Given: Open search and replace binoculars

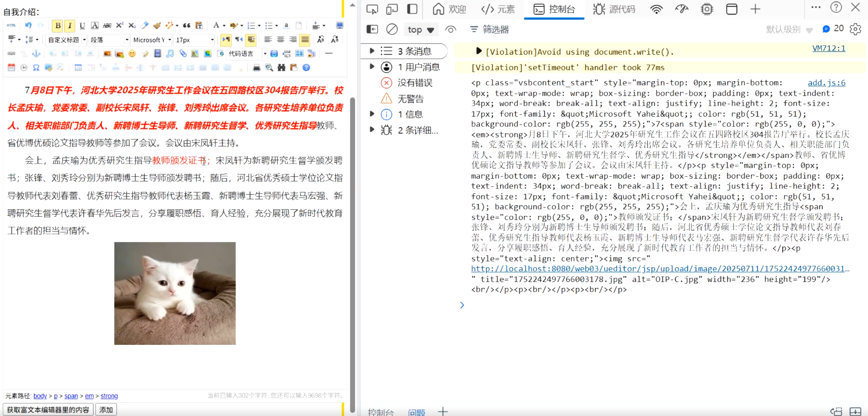Looking at the screenshot, I should tap(281, 67).
